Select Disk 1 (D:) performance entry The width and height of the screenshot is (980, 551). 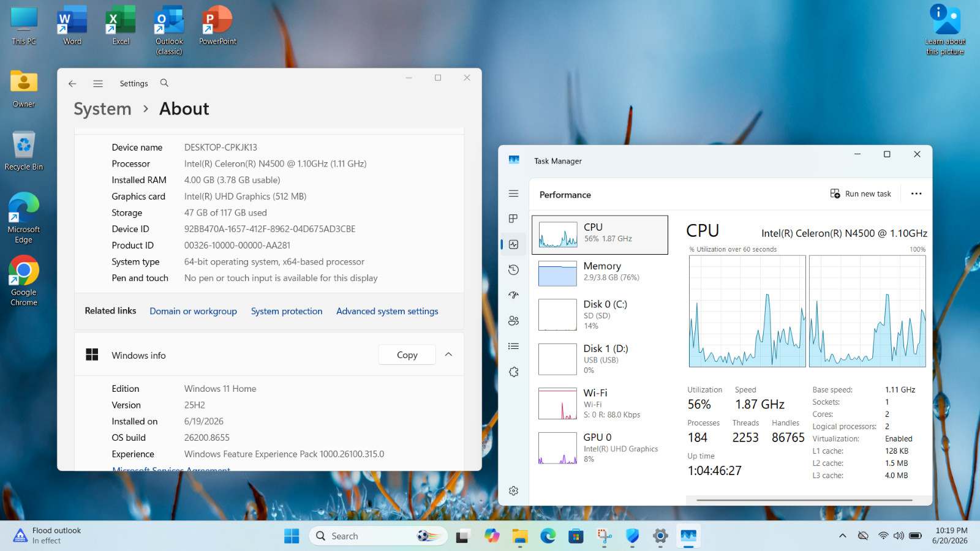(x=600, y=359)
